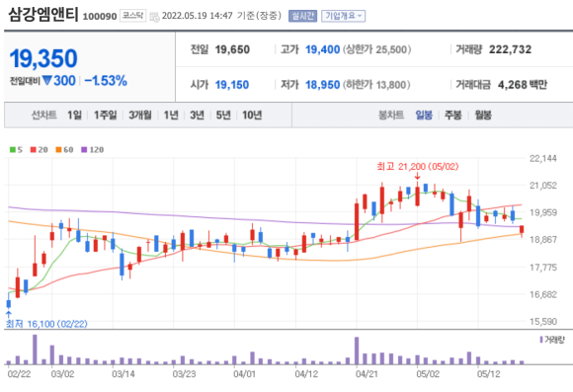Viewport: 573px width, 392px height.
Task: Click the 봉차트 section label
Action: (391, 116)
